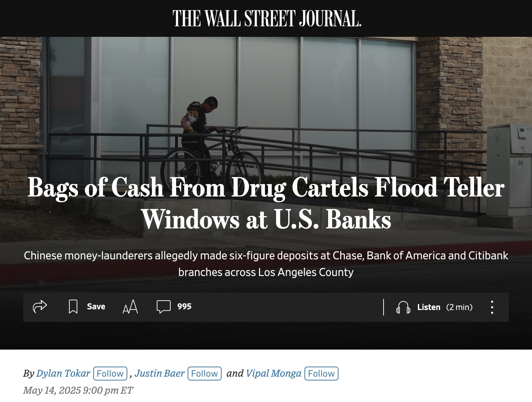Viewport: 532px width, 402px height.
Task: Open comments speech bubble icon
Action: point(164,307)
